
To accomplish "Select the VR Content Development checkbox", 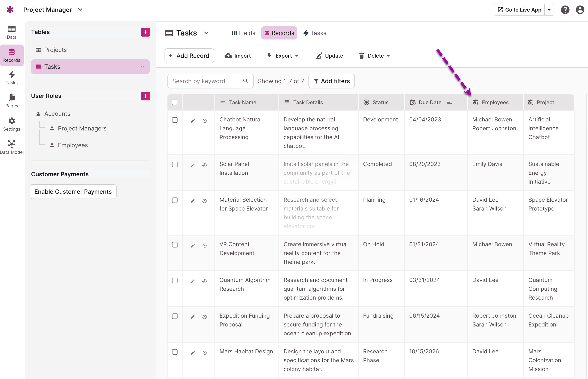I will [175, 245].
